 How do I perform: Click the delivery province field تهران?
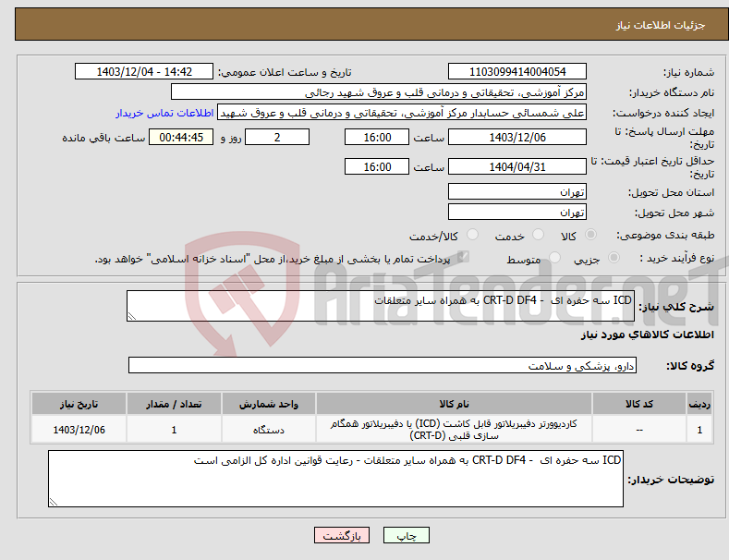click(x=517, y=191)
